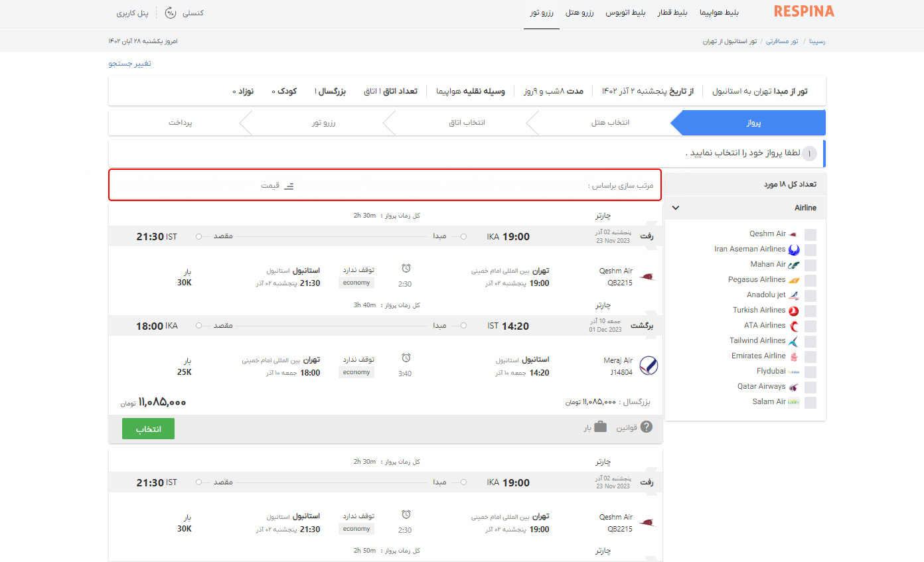This screenshot has width=924, height=562.
Task: Open the پنل کاربری user panel link
Action: pos(132,13)
